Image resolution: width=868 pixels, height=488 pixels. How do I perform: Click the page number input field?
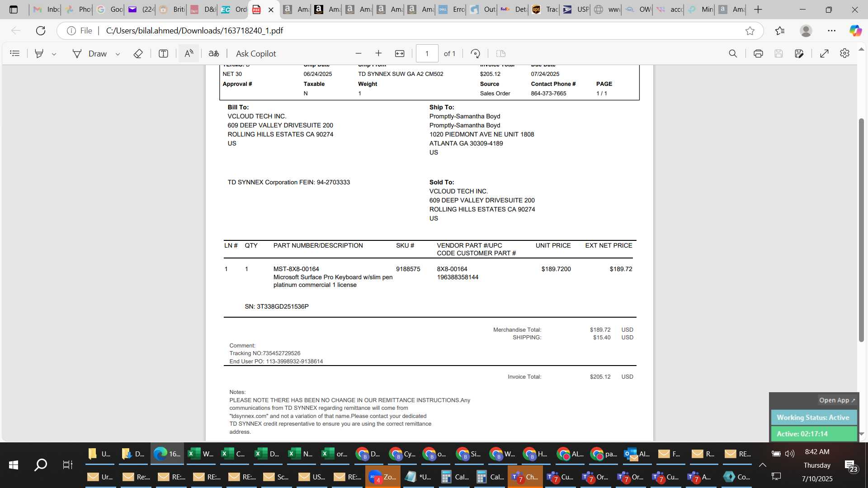[x=427, y=53]
